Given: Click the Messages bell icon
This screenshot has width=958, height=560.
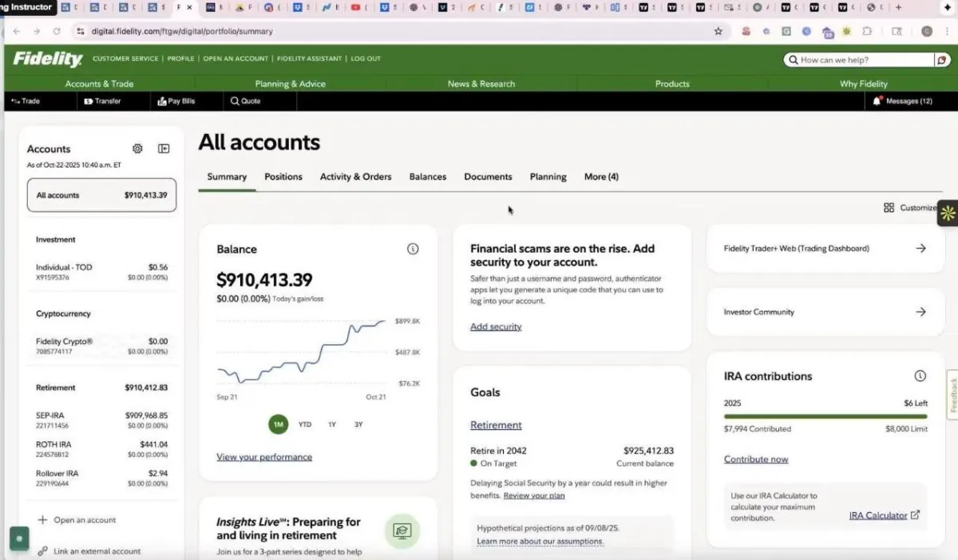Looking at the screenshot, I should coord(877,101).
